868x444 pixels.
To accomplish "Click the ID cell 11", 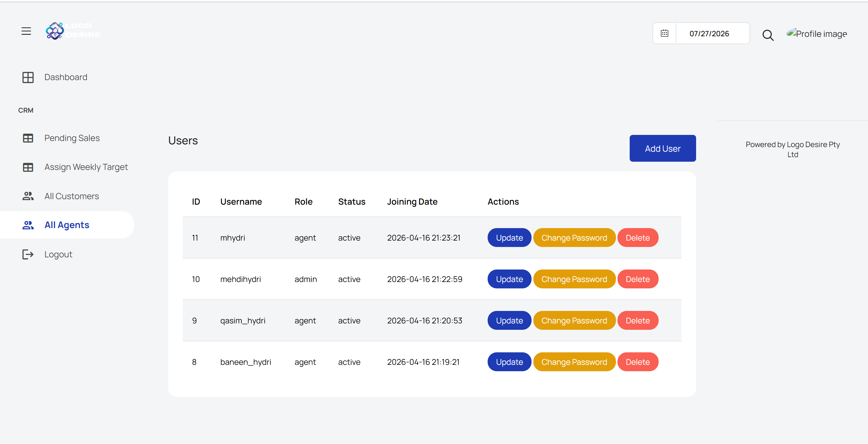I will point(195,238).
